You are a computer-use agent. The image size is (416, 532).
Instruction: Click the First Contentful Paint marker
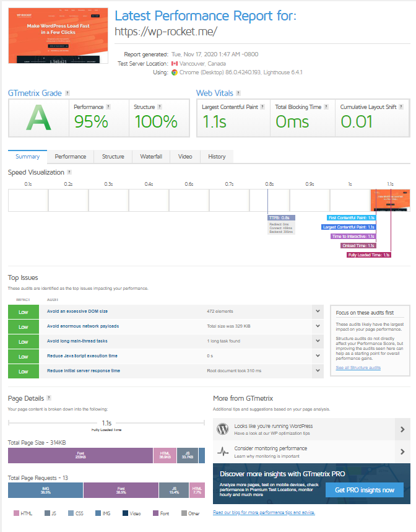click(352, 218)
